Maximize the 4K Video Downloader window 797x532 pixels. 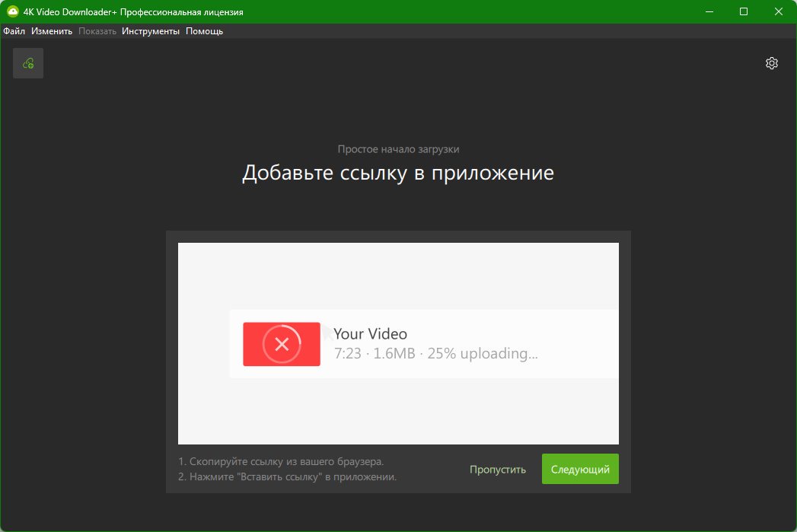(744, 11)
